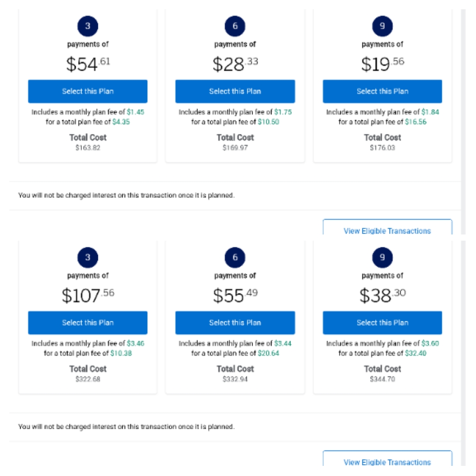
Task: Select the 9-payment plan of $38.30
Action: 382,323
